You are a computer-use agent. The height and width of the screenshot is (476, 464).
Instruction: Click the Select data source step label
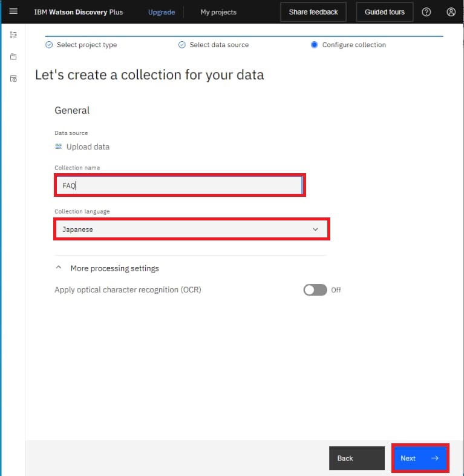pos(219,45)
